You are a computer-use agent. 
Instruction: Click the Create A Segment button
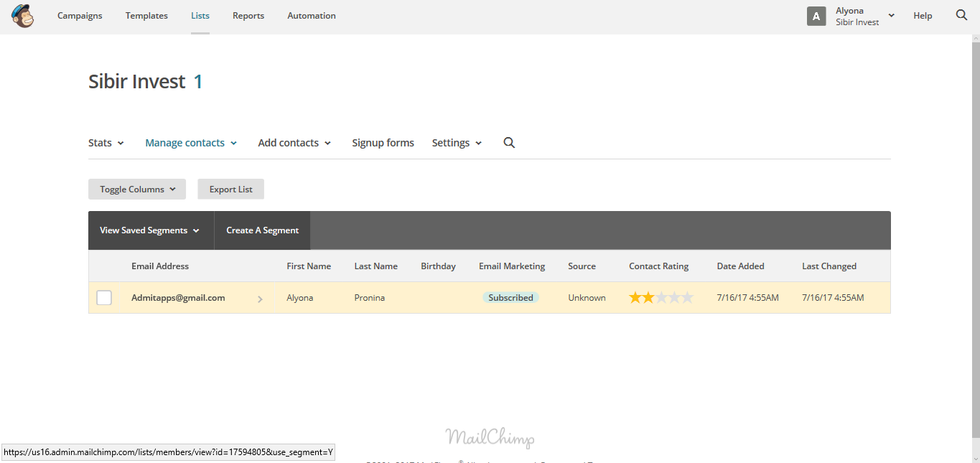pyautogui.click(x=262, y=230)
